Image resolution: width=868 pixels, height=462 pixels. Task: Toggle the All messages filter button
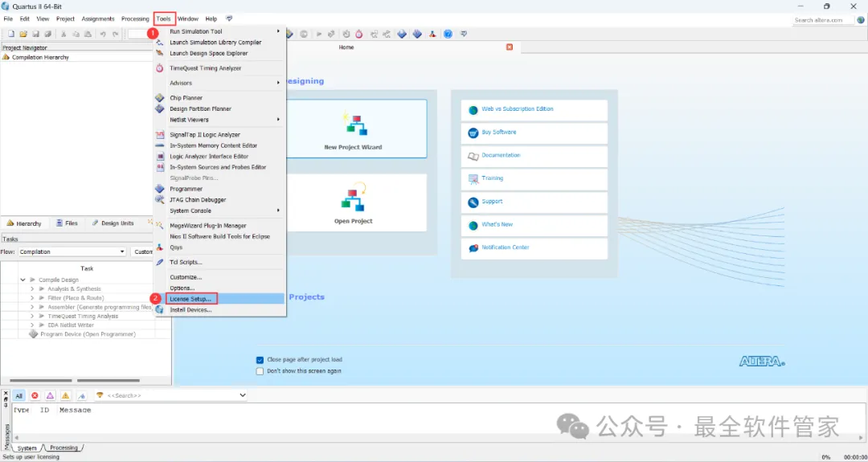pos(18,395)
